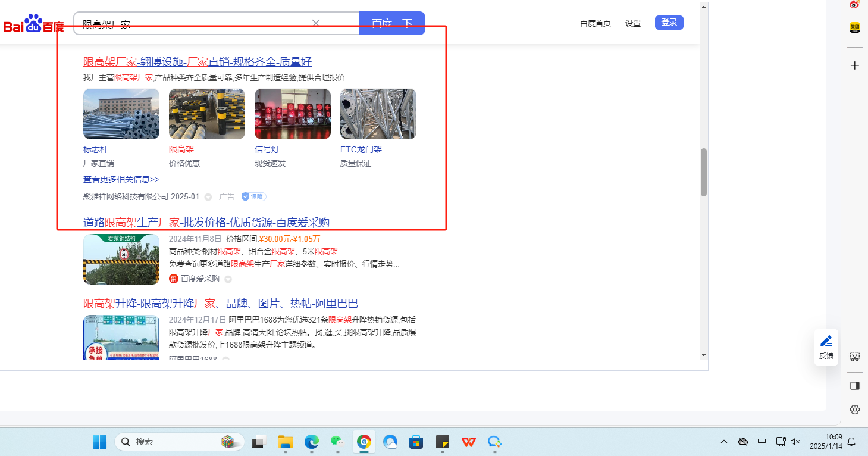
Task: Open Weibo from the browser sidebar
Action: 854,5
